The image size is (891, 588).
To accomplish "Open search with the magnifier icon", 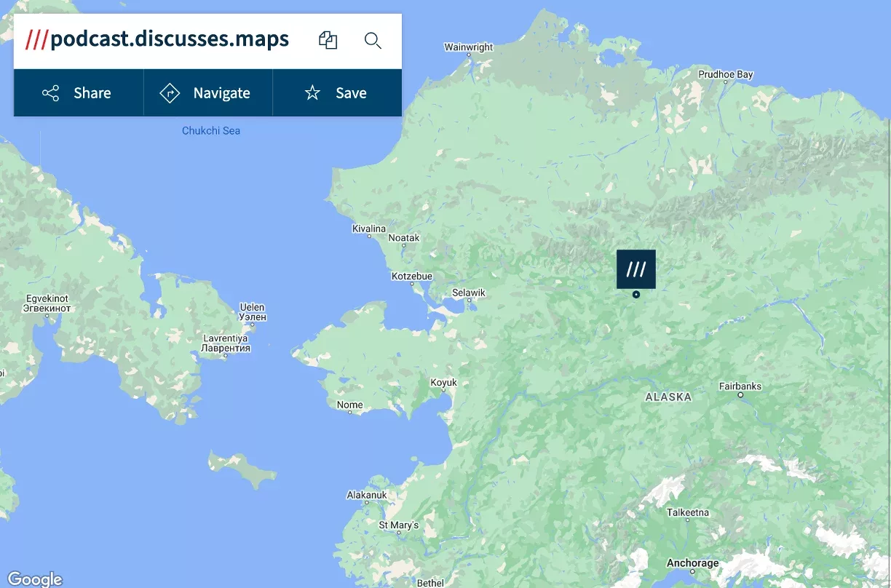I will 373,40.
